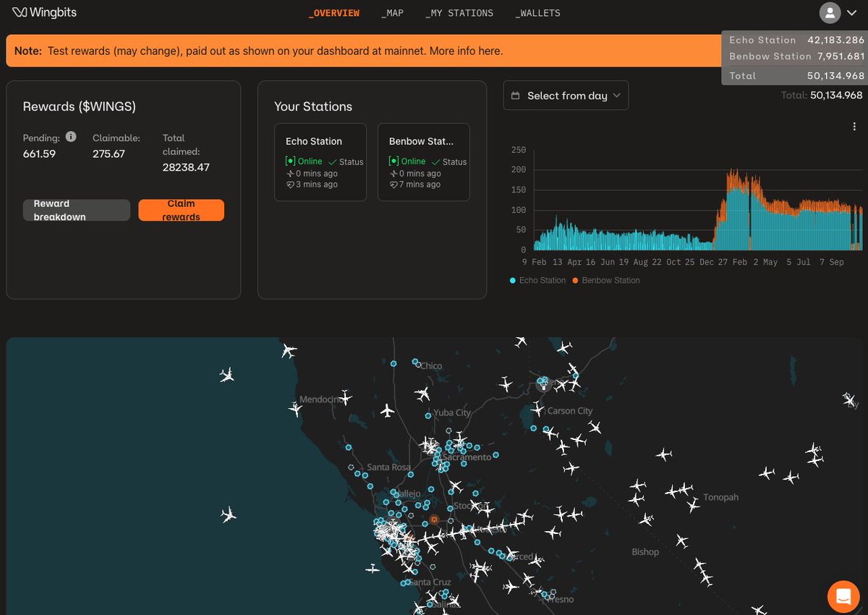Go to the _MAP tab

[x=392, y=13]
